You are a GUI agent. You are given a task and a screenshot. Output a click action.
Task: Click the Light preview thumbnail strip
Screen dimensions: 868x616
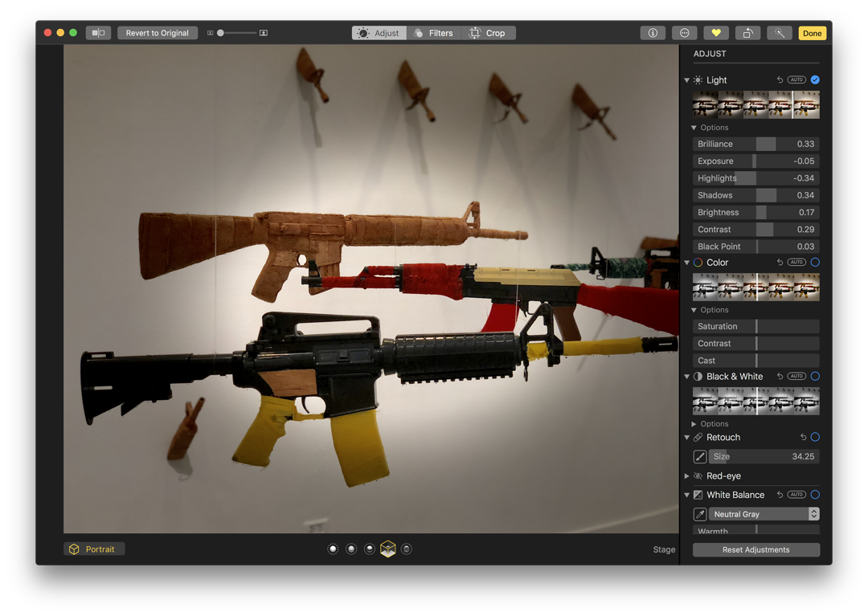coord(755,104)
